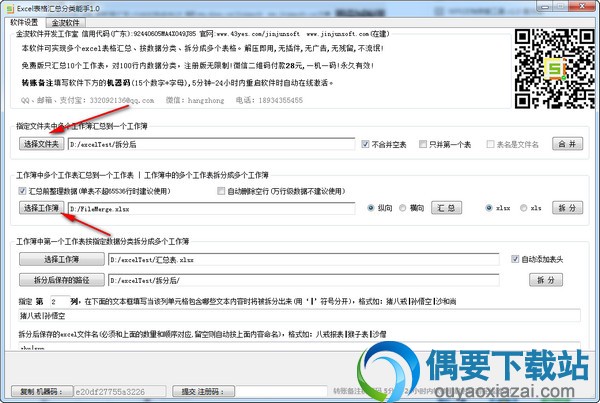Click the 猪八戒|孙悟空 text field
Image resolution: width=600 pixels, height=403 pixels.
pos(299,316)
